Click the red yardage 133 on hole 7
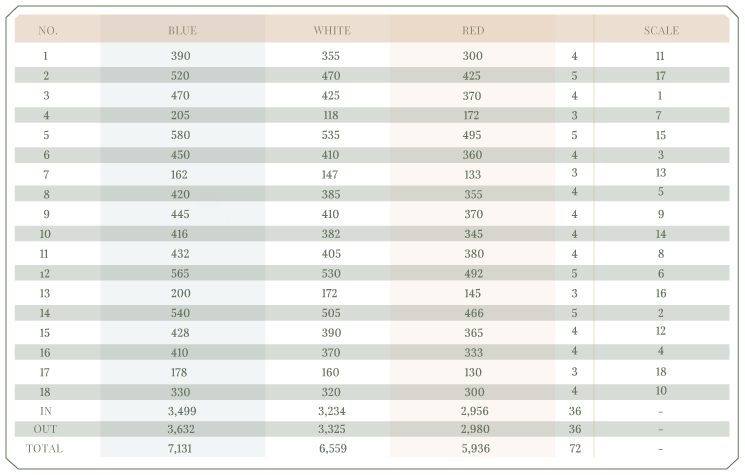 [x=473, y=174]
